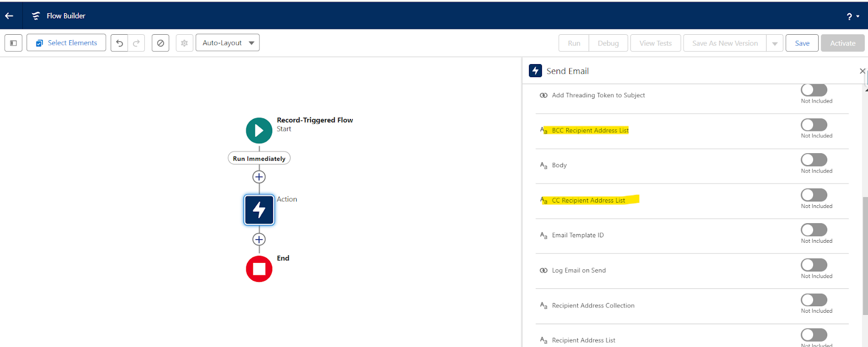Click the Redo arrow button

click(136, 43)
